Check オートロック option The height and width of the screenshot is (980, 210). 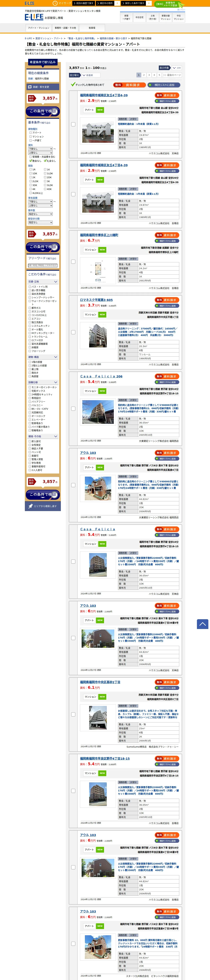tap(30, 416)
